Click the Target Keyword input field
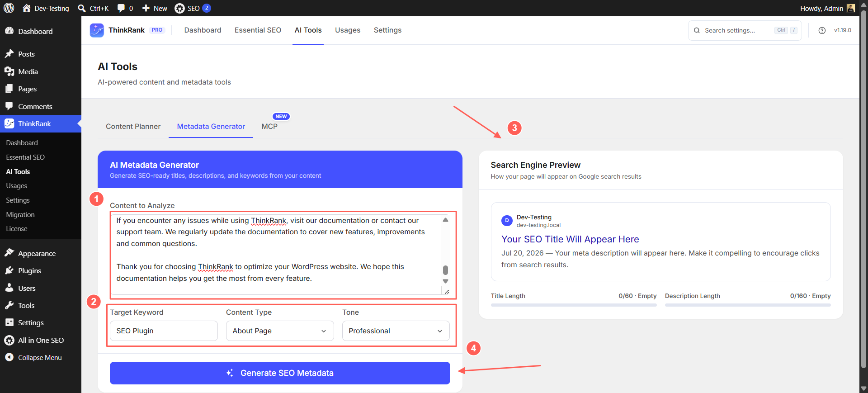Image resolution: width=868 pixels, height=393 pixels. [164, 331]
